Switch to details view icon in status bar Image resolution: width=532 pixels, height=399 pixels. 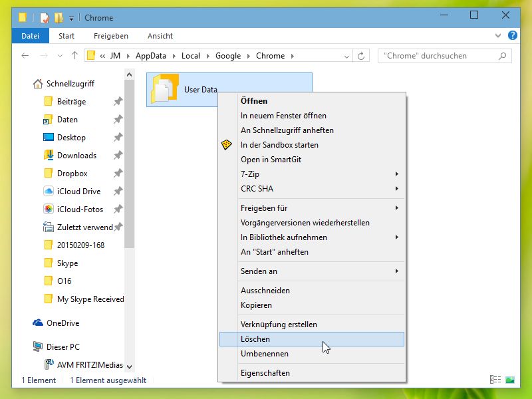495,379
